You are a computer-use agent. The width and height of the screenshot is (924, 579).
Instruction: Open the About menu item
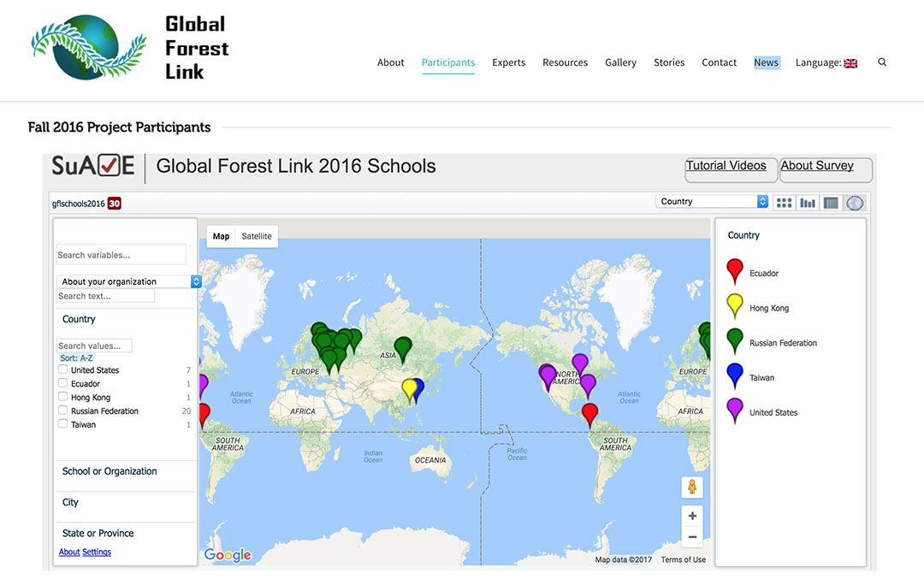click(391, 62)
